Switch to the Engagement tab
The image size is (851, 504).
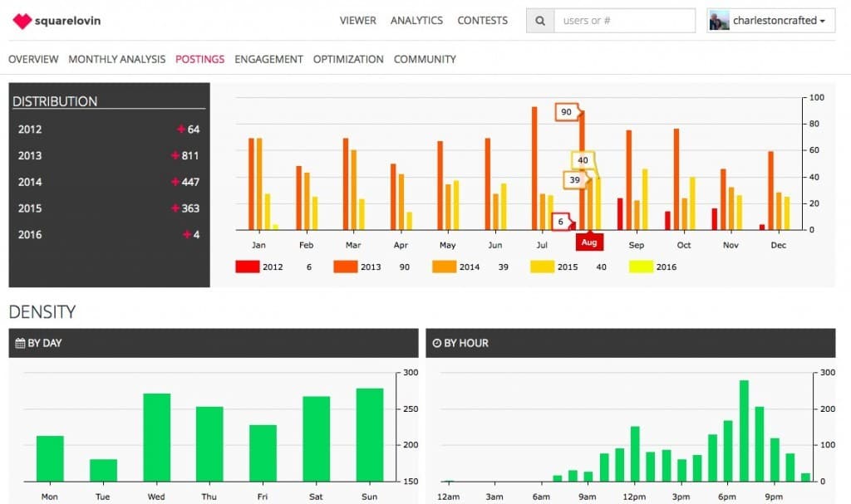268,60
